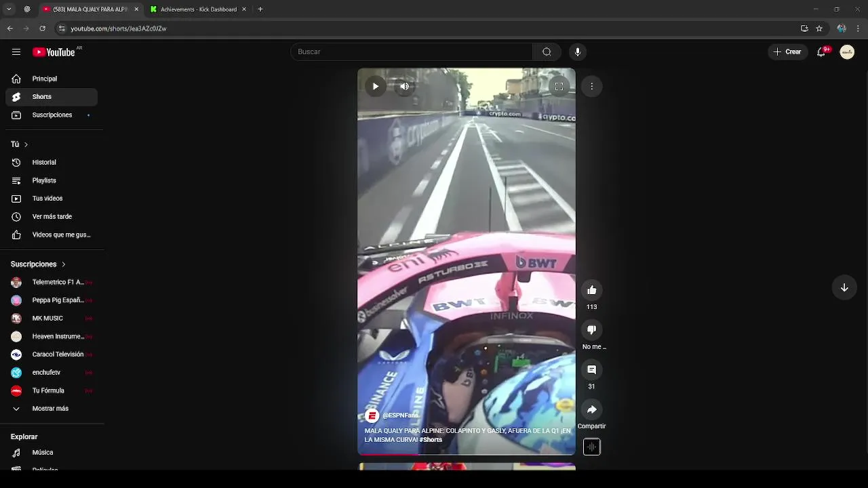Open the Short's three-dot options menu
The height and width of the screenshot is (488, 868).
pyautogui.click(x=592, y=86)
